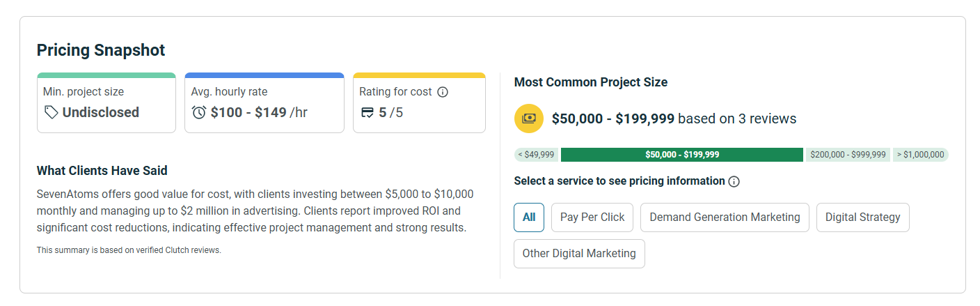Click the price tag icon beside Undisclosed

pos(51,112)
